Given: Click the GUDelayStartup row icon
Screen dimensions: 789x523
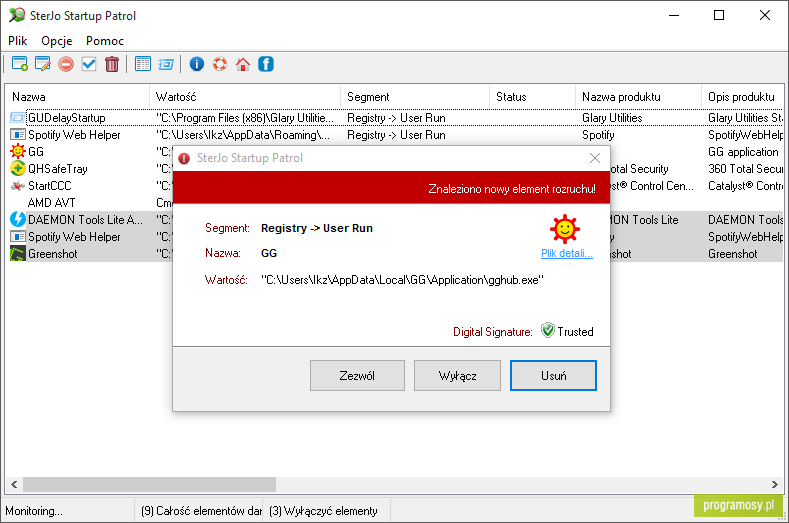Looking at the screenshot, I should click(18, 118).
